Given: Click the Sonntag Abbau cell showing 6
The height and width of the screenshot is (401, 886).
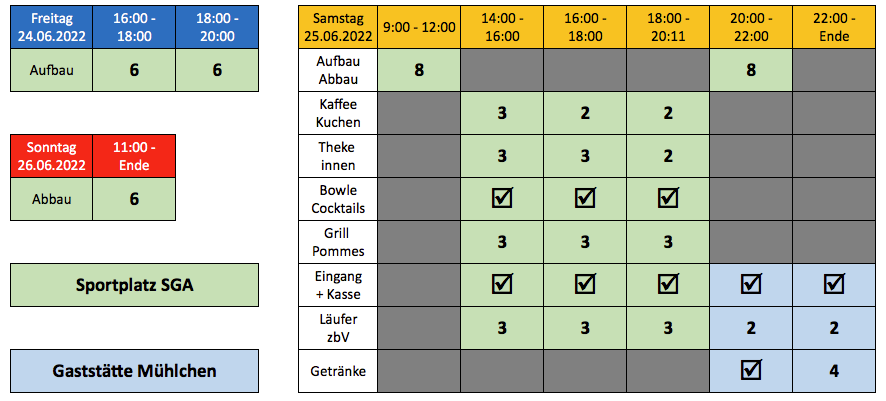Looking at the screenshot, I should tap(134, 198).
